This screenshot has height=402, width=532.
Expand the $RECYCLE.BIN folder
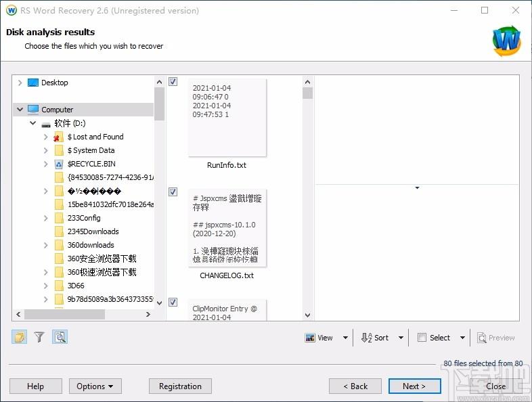coord(46,164)
